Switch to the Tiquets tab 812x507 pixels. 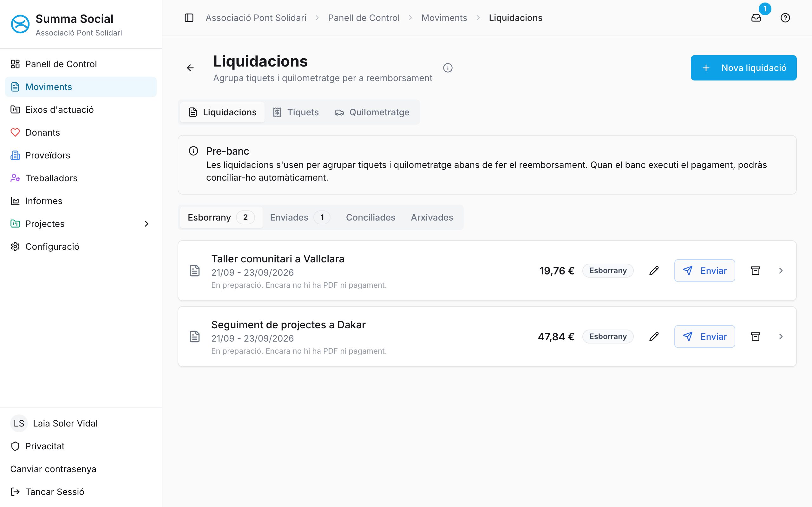296,112
